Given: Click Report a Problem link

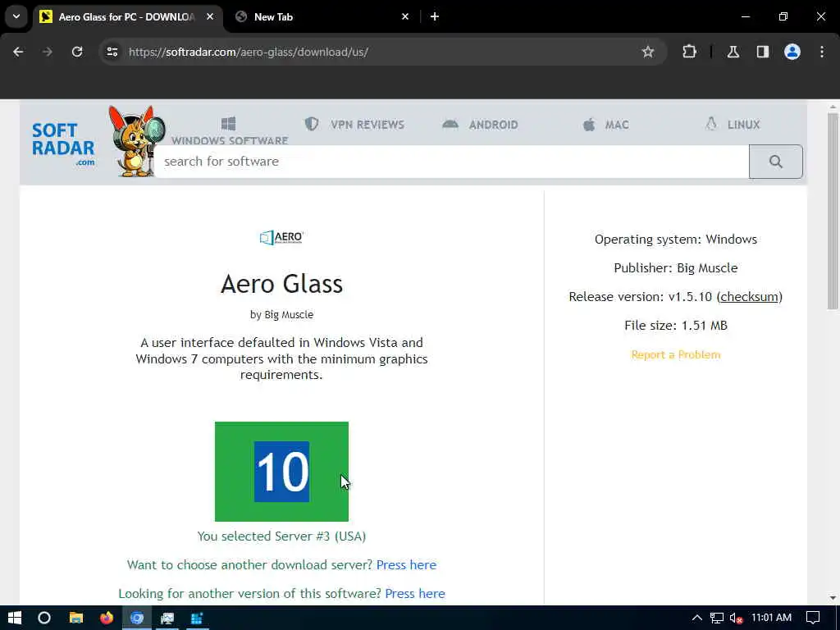Looking at the screenshot, I should [x=676, y=354].
